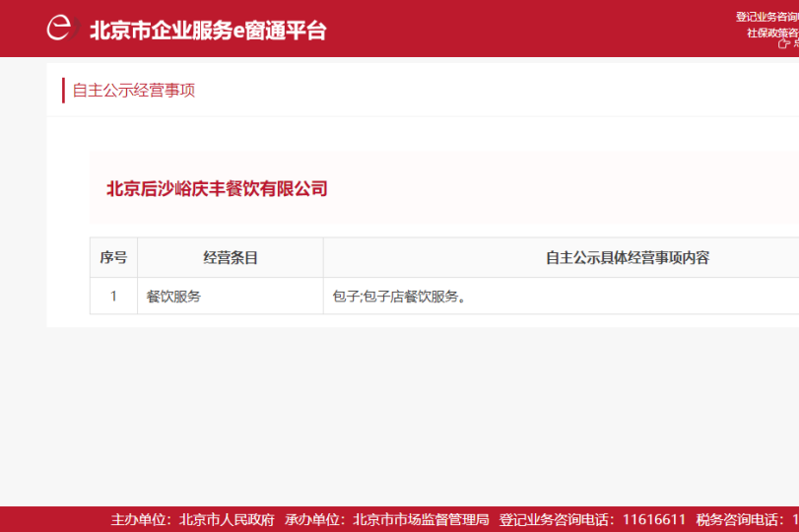
Task: Click 登记业务咨询 text in top header
Action: coord(766,17)
